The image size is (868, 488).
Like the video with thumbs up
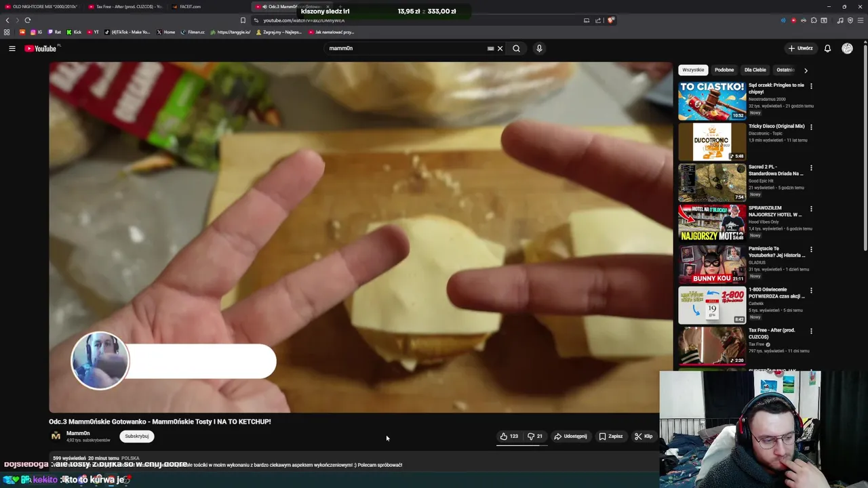[x=509, y=436]
